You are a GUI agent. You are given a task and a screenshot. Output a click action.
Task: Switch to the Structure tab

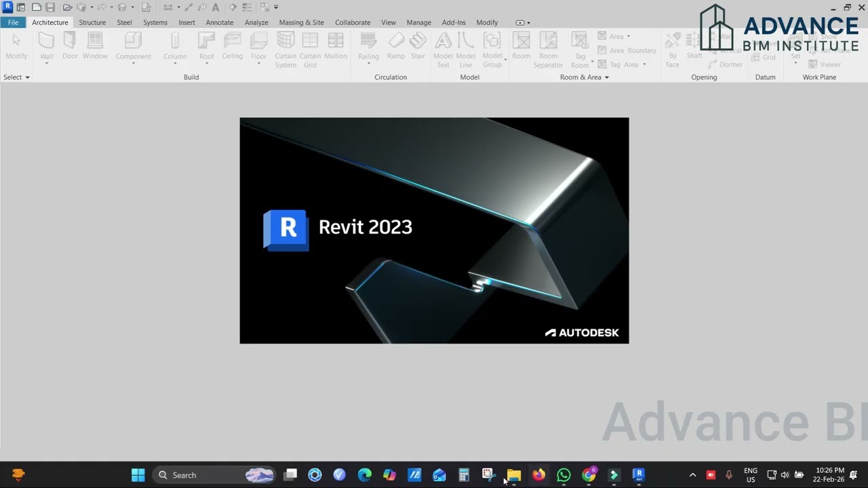pos(92,22)
